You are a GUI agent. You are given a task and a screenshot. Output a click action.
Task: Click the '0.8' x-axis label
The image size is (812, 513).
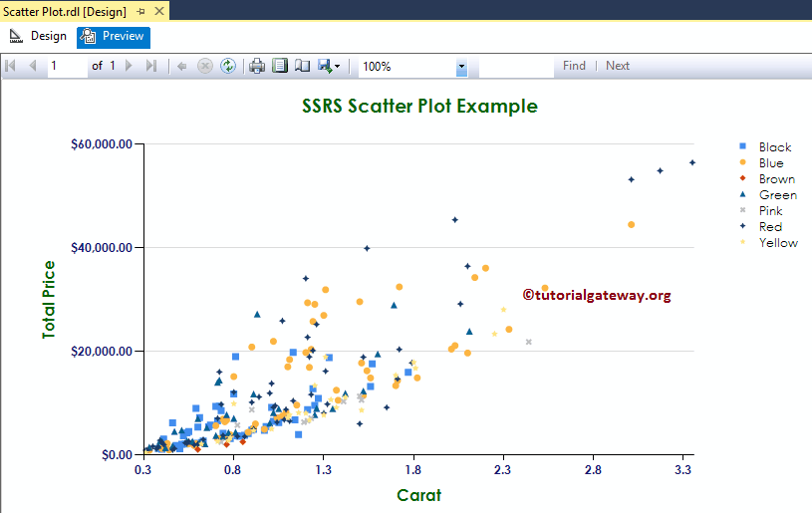[x=232, y=470]
